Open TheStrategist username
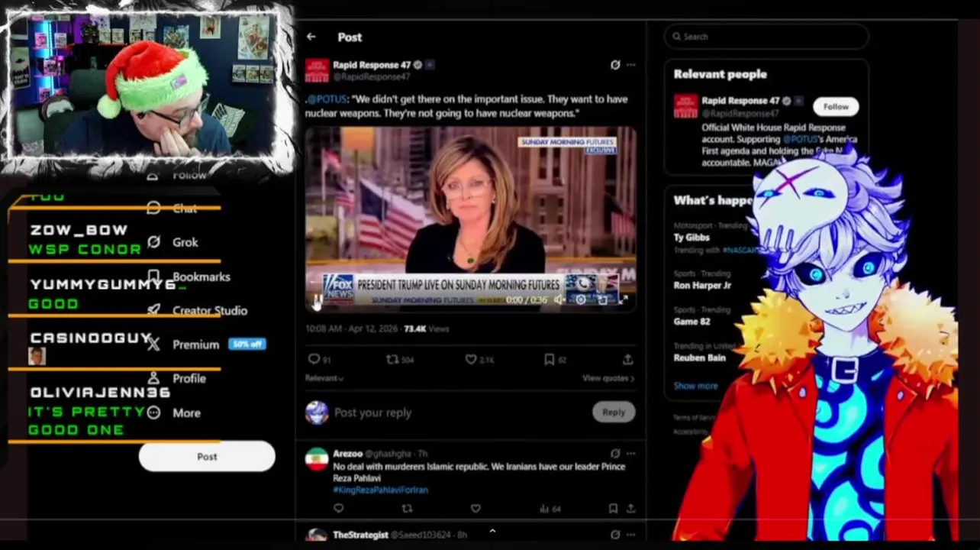The image size is (980, 550). pos(360,535)
